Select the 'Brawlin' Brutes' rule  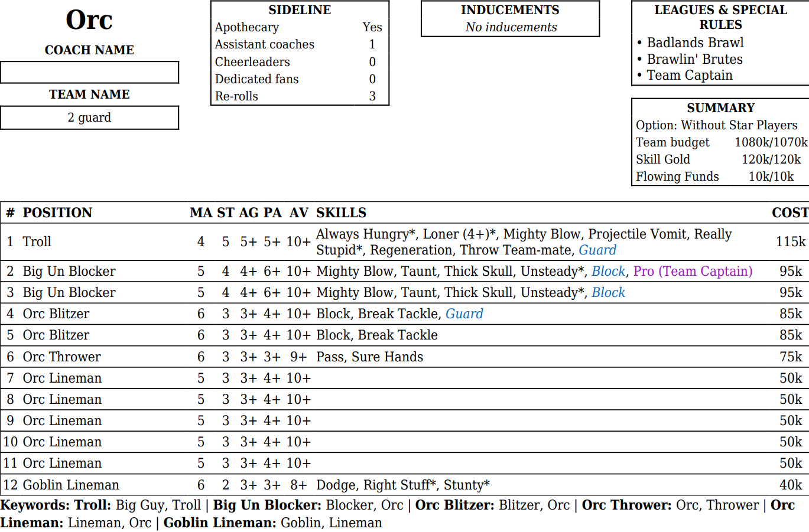(x=694, y=59)
